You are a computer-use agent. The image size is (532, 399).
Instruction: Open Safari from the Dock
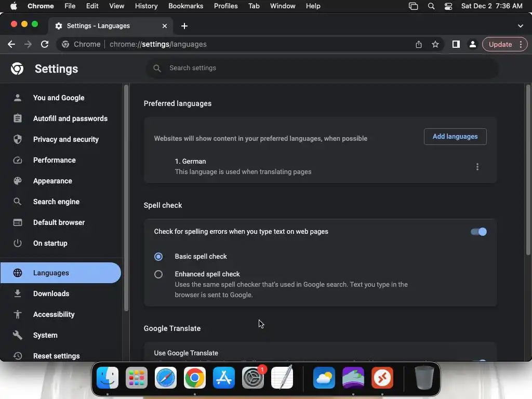[166, 378]
